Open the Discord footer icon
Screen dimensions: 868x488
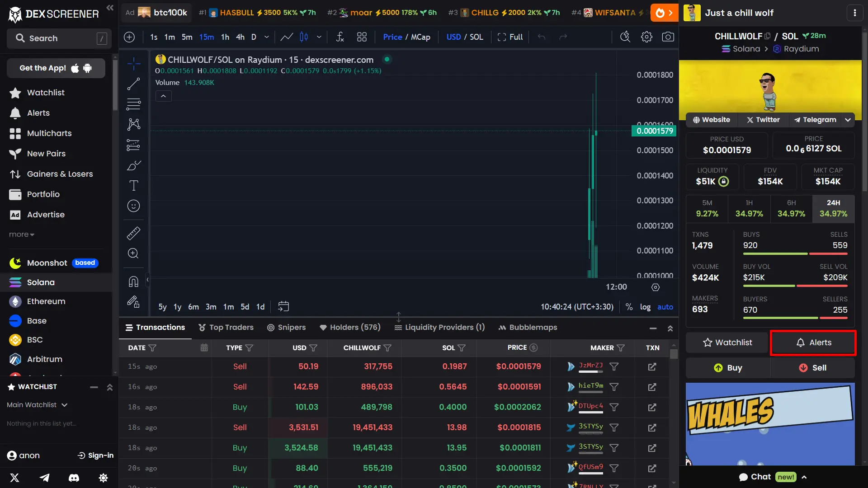(74, 478)
